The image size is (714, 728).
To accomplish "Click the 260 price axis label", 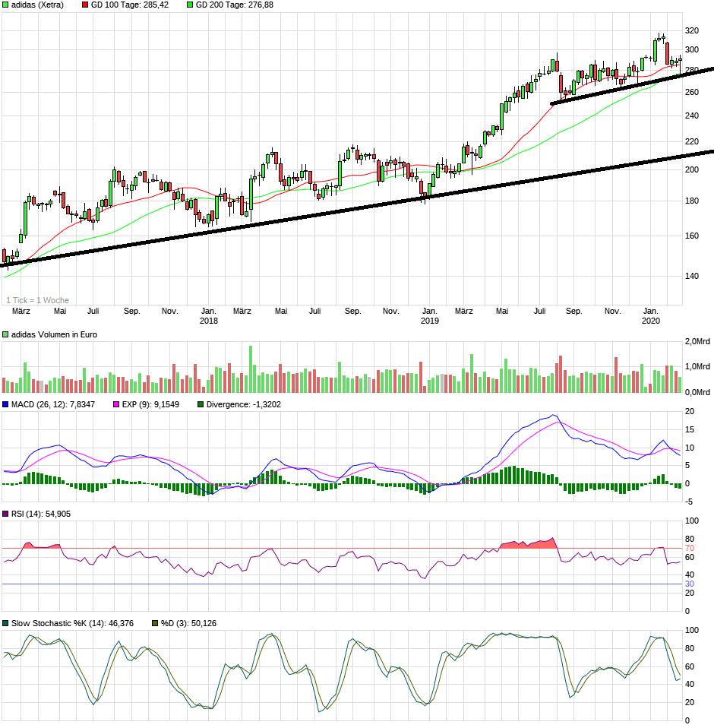I will point(692,93).
